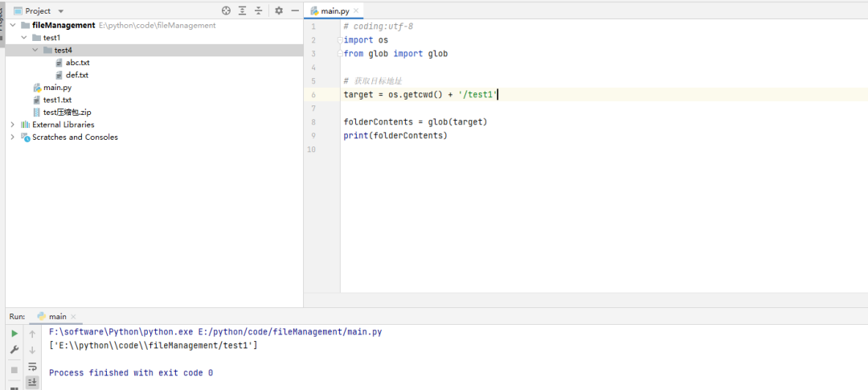Open Project panel settings gear
The width and height of the screenshot is (868, 390).
point(279,10)
